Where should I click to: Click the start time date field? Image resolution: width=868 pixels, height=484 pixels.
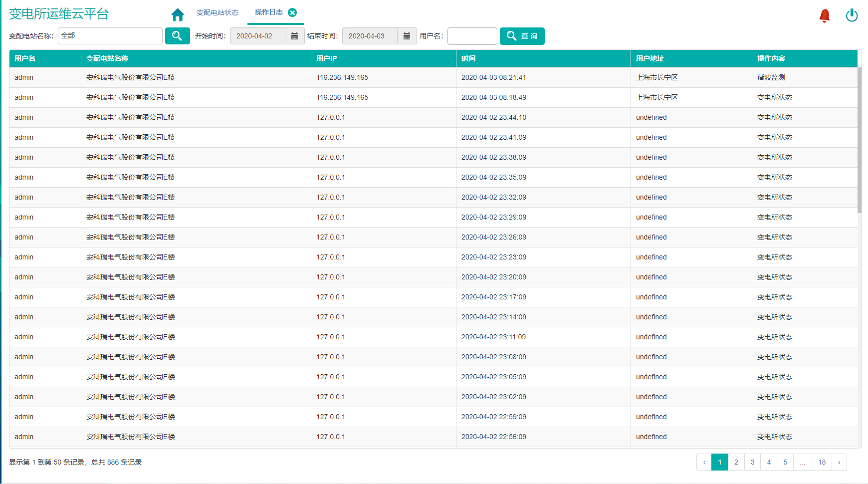coord(257,36)
